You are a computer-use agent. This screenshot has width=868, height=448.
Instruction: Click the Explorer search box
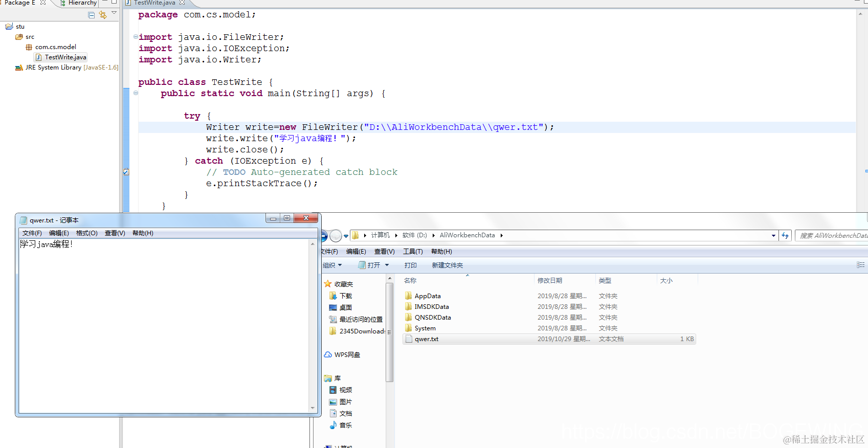832,236
